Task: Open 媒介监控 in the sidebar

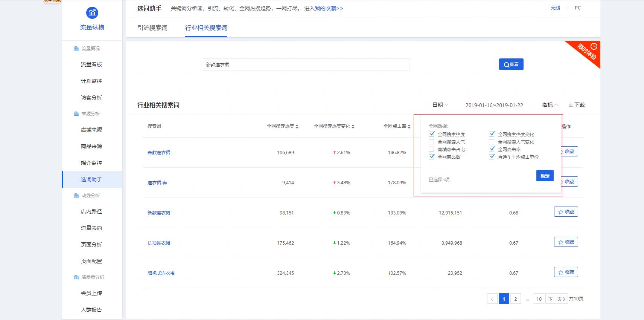Action: point(91,163)
